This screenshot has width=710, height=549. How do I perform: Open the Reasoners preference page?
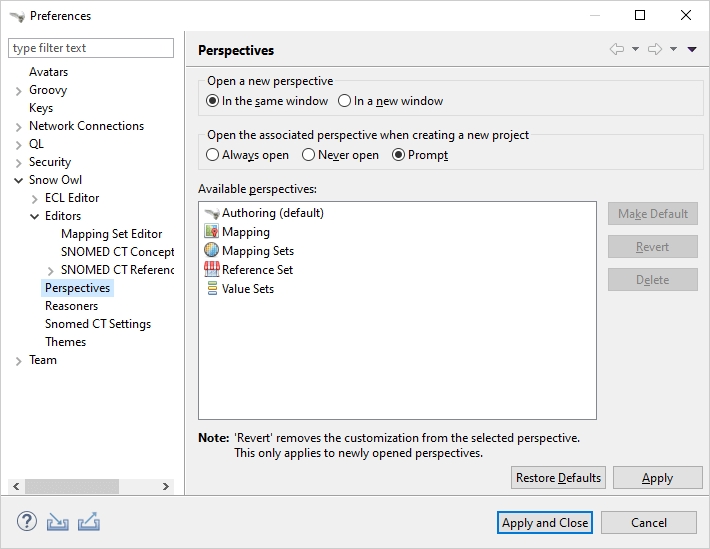(x=71, y=306)
